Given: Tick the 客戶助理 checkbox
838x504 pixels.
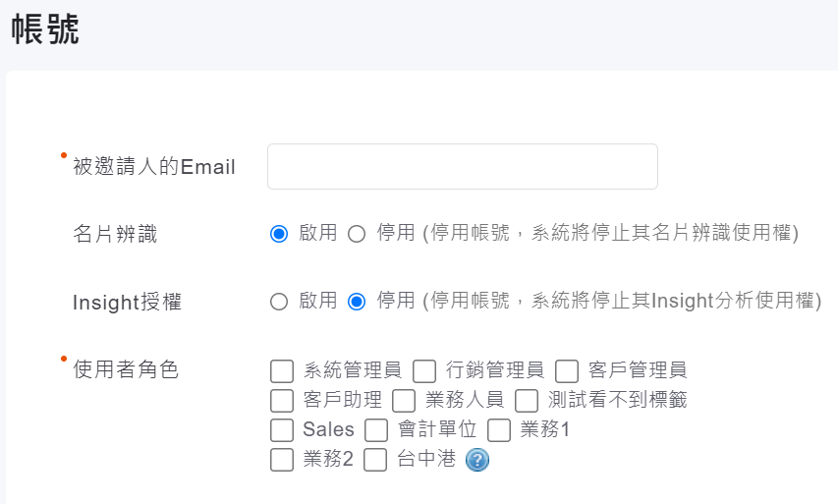Looking at the screenshot, I should [282, 401].
